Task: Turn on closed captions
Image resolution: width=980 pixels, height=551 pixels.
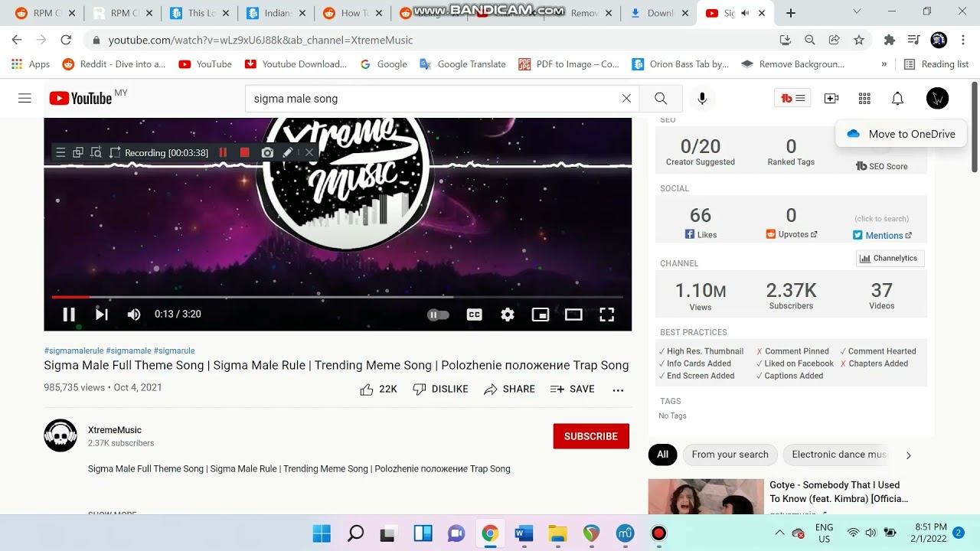Action: (x=475, y=315)
